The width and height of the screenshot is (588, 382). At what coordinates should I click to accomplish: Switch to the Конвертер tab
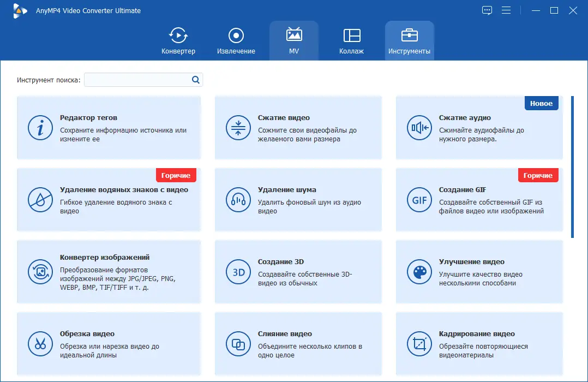(178, 40)
